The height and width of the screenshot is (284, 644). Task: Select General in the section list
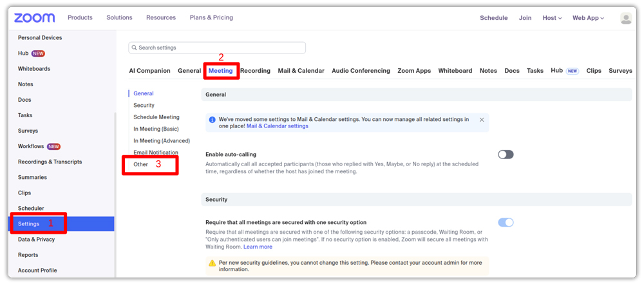click(x=144, y=94)
